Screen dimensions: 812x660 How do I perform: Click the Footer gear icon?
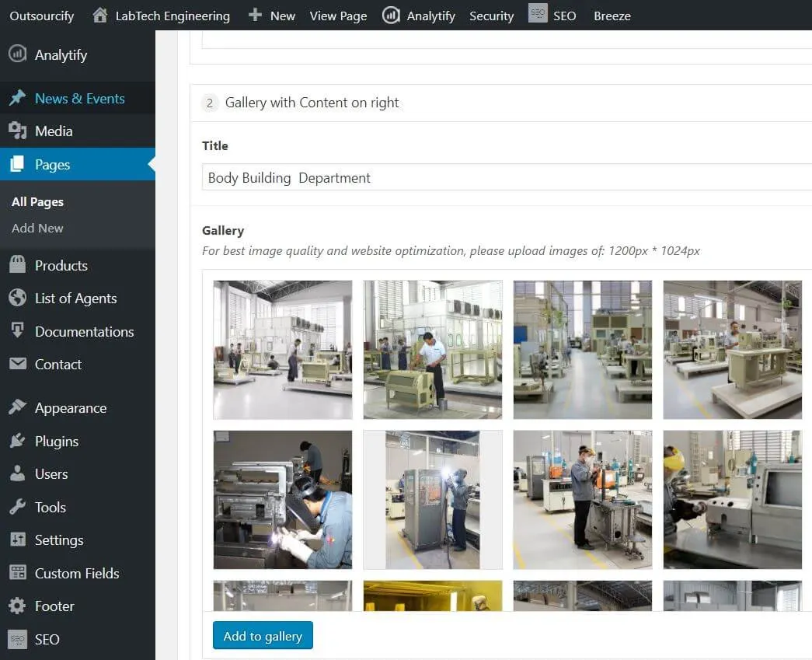point(17,606)
